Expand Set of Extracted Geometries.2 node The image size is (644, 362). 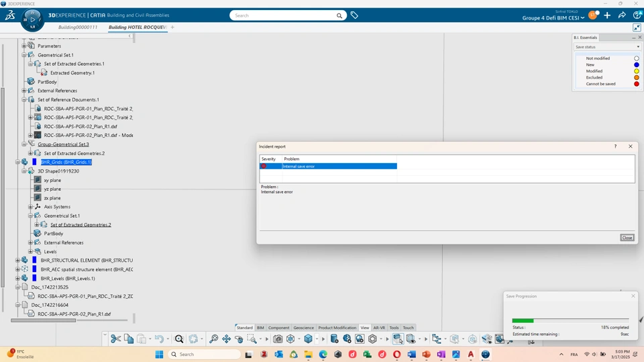point(30,153)
